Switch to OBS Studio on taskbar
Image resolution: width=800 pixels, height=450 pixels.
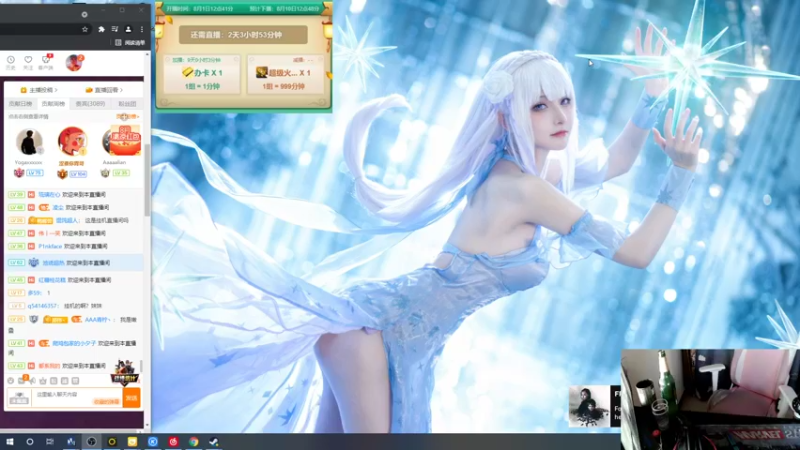91,442
